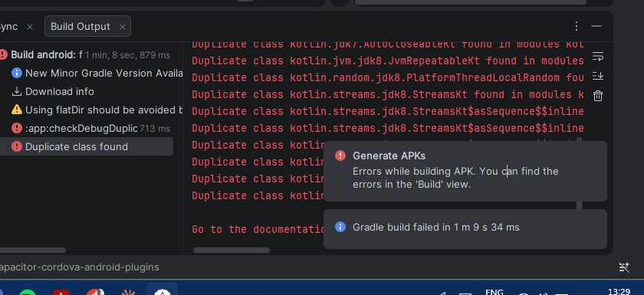
Task: Select the Build android root node
Action: coord(86,54)
